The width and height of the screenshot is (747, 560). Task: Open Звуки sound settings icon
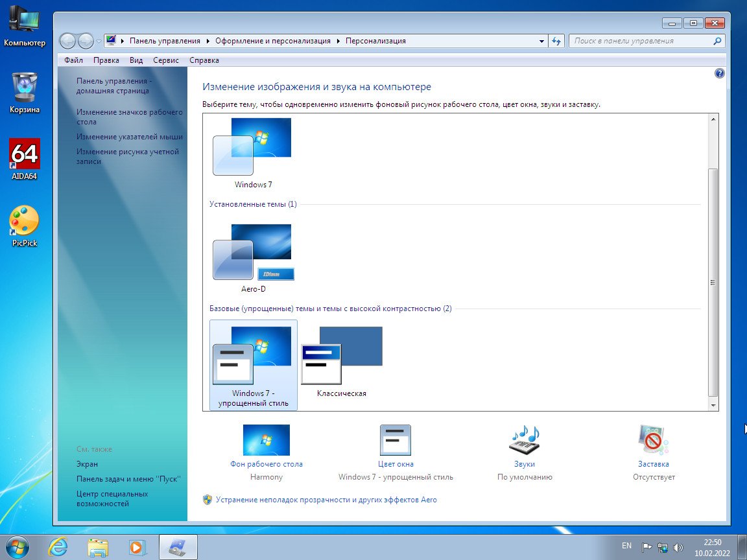coord(525,440)
